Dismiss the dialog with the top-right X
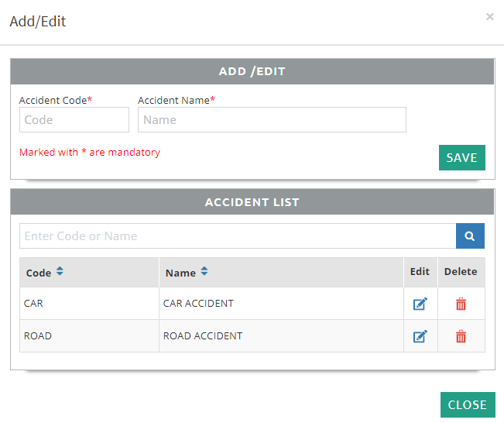The height and width of the screenshot is (423, 504). (x=489, y=16)
